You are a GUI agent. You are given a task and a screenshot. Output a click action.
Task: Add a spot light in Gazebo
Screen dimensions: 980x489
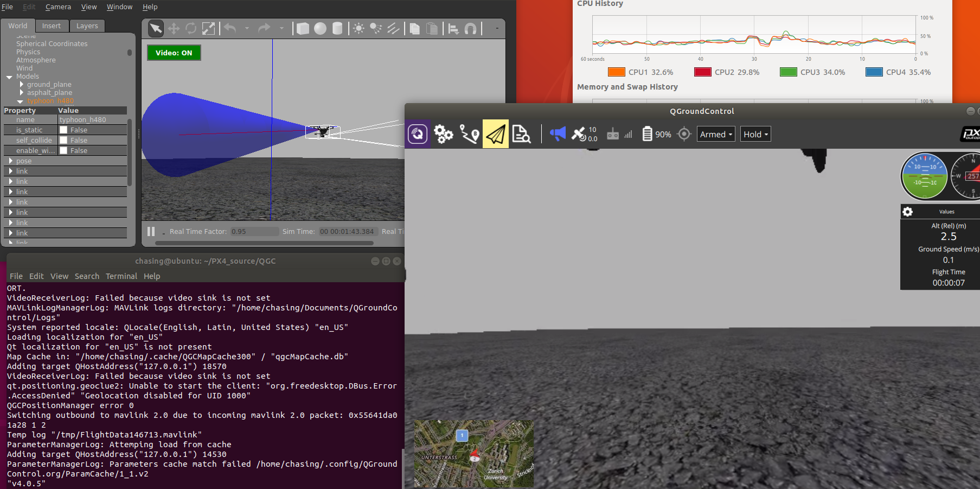[x=376, y=29]
